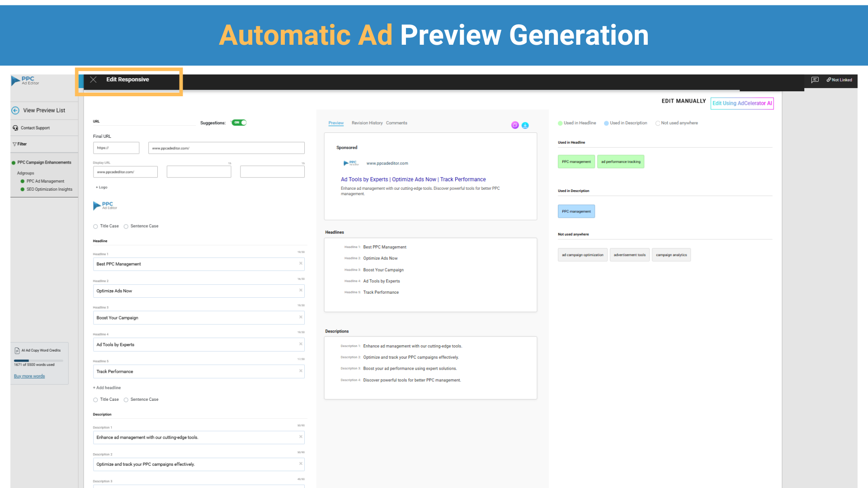Image resolution: width=868 pixels, height=488 pixels.
Task: Open the Comments tab
Action: tap(396, 123)
